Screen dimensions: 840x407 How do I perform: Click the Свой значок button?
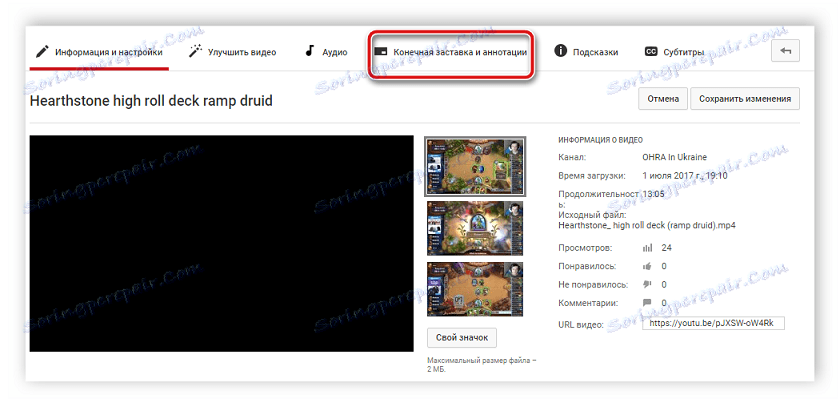point(462,338)
